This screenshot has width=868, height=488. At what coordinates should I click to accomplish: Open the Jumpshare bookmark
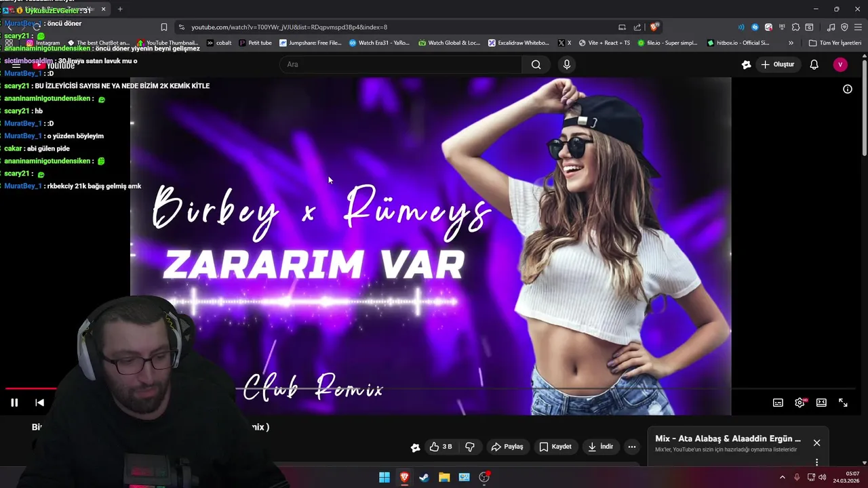click(x=311, y=43)
